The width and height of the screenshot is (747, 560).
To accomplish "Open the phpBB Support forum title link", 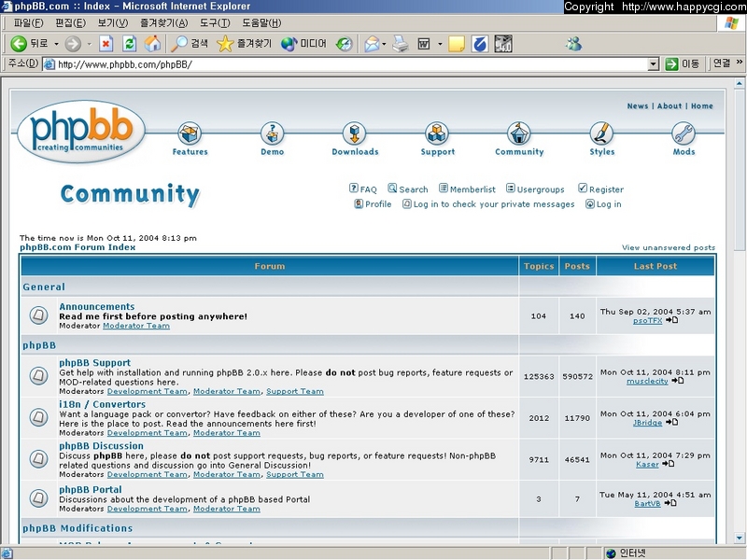I will 95,363.
